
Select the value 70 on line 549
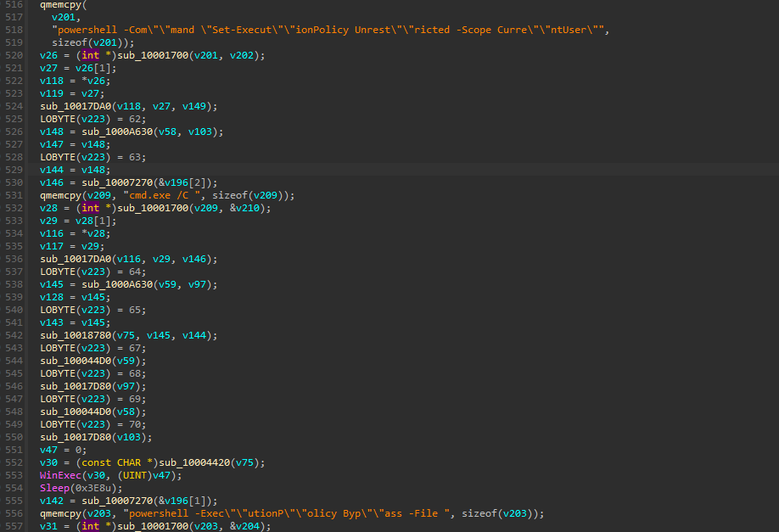[x=135, y=424]
